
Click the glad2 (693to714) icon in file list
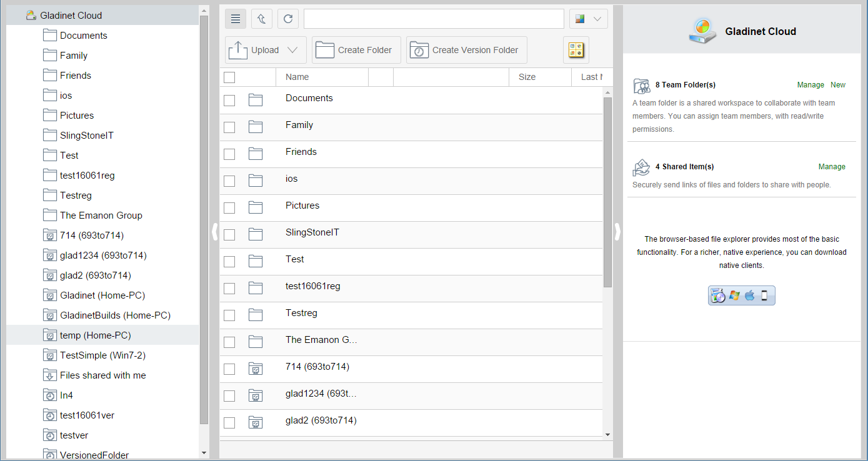point(255,422)
